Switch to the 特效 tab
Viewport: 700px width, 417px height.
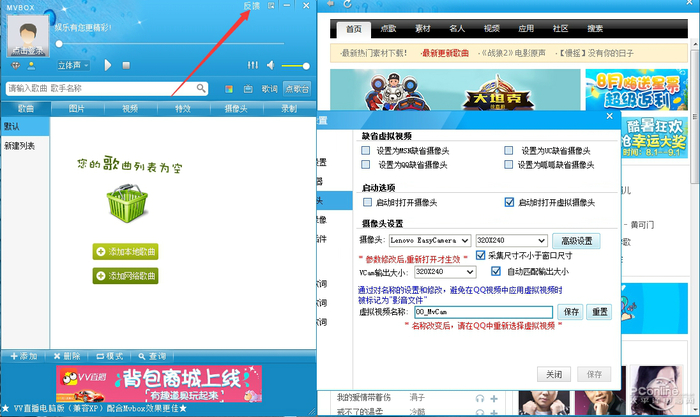[x=183, y=108]
